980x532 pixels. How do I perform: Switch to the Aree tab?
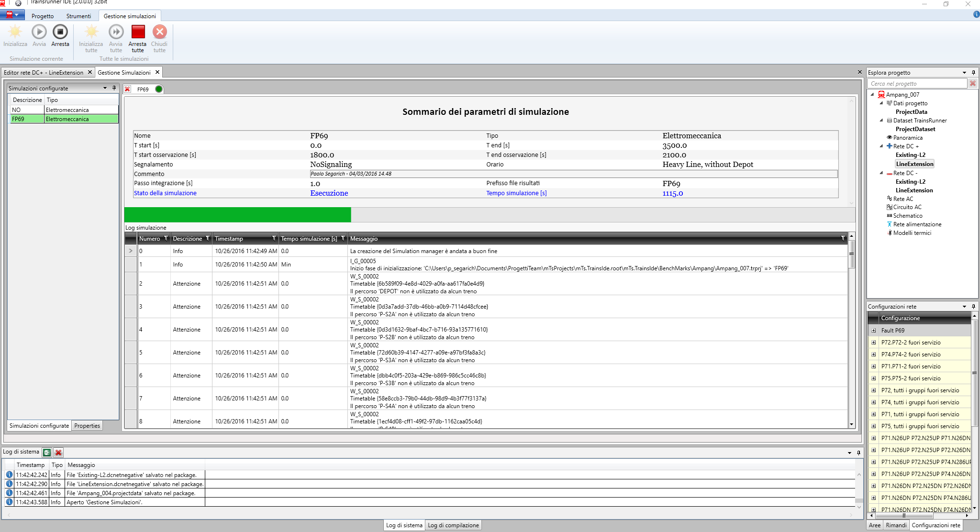coord(875,525)
